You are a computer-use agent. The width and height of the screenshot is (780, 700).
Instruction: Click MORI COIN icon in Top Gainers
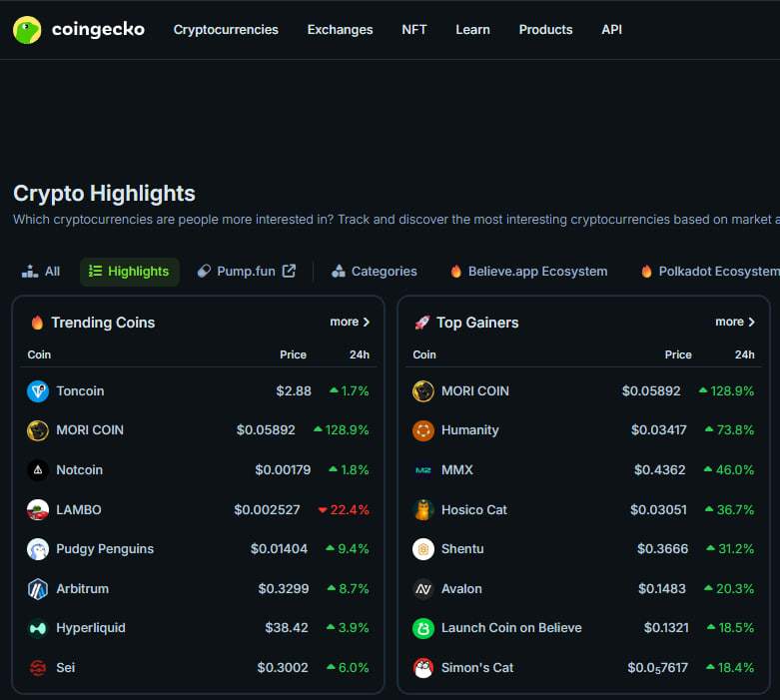pos(423,391)
